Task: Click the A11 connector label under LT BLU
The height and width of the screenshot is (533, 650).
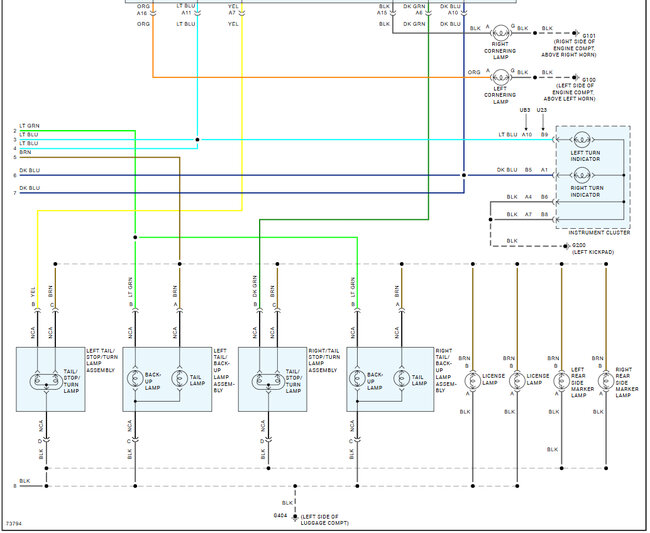Action: click(x=187, y=13)
